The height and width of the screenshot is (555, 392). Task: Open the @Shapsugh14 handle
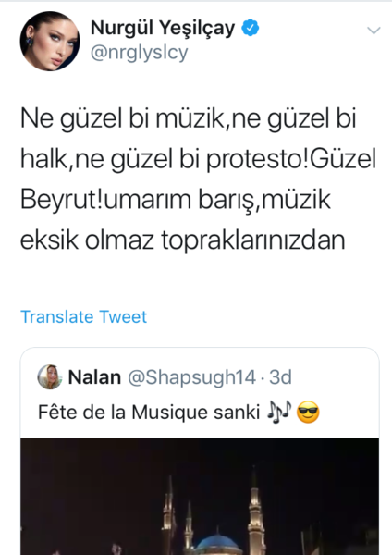click(x=191, y=377)
